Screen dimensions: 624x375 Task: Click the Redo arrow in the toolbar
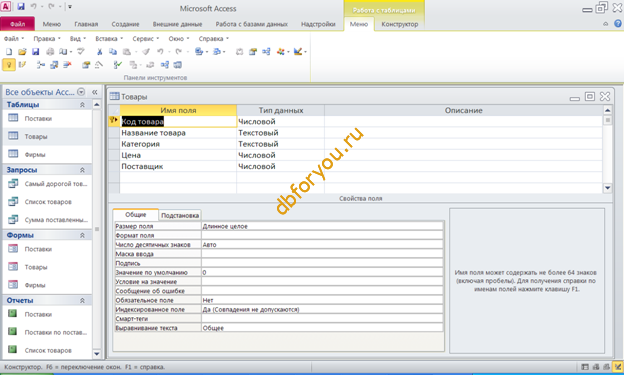pos(179,51)
